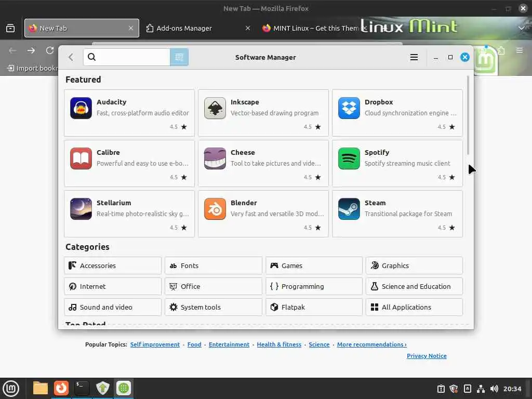Open the Steam app icon
532x399 pixels.
349,209
